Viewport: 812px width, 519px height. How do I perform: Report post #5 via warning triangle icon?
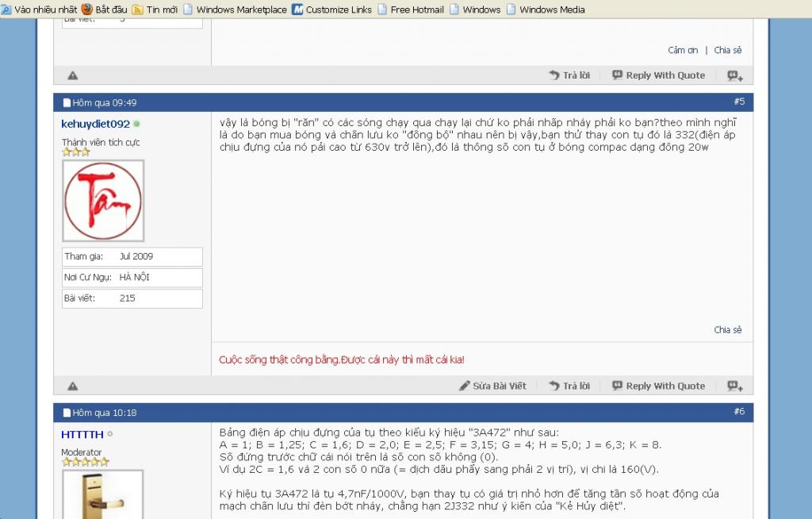[x=73, y=386]
